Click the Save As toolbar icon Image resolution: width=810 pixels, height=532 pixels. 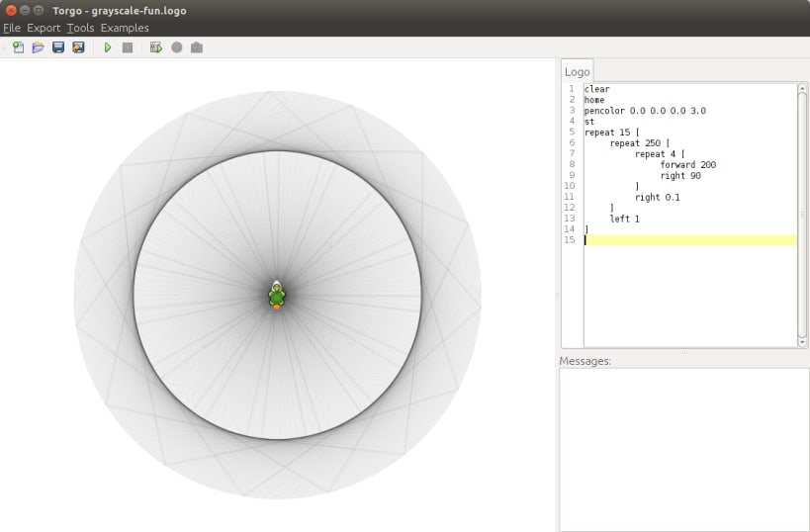pyautogui.click(x=78, y=47)
